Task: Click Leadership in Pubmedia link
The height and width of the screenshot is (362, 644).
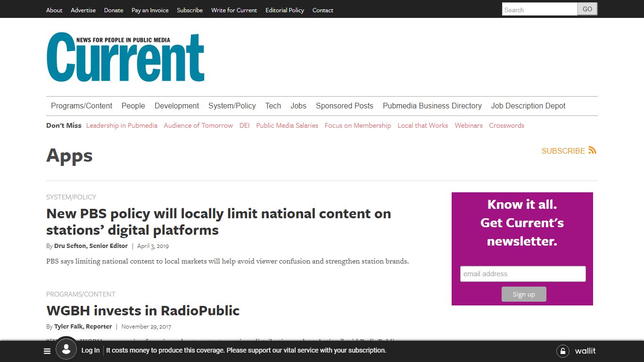Action: point(122,125)
